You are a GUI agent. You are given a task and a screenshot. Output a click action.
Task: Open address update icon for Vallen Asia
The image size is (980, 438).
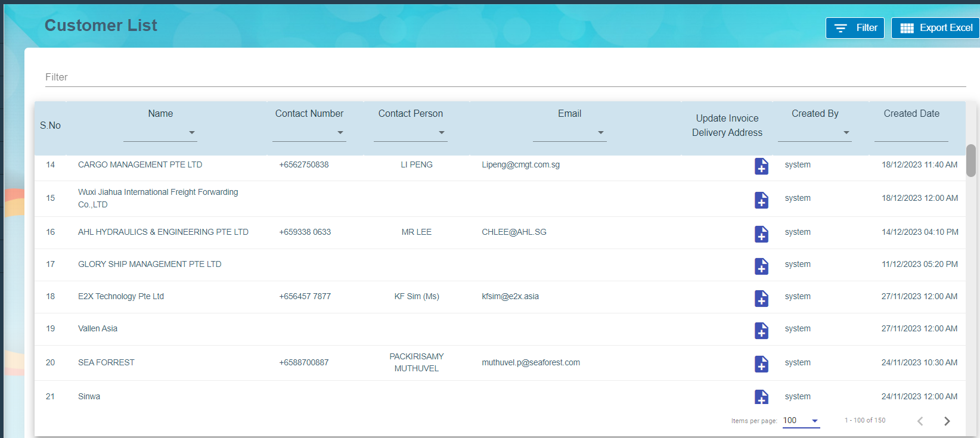coord(761,330)
